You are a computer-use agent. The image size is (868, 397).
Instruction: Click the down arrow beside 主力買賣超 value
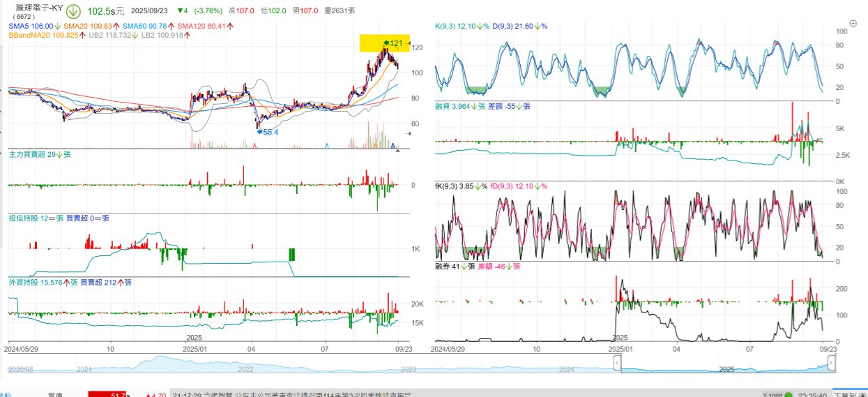(59, 154)
